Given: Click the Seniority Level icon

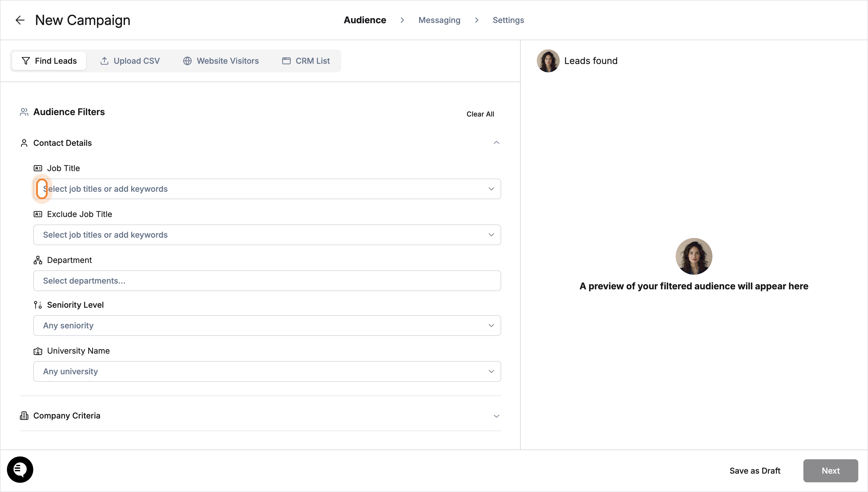Looking at the screenshot, I should 38,305.
